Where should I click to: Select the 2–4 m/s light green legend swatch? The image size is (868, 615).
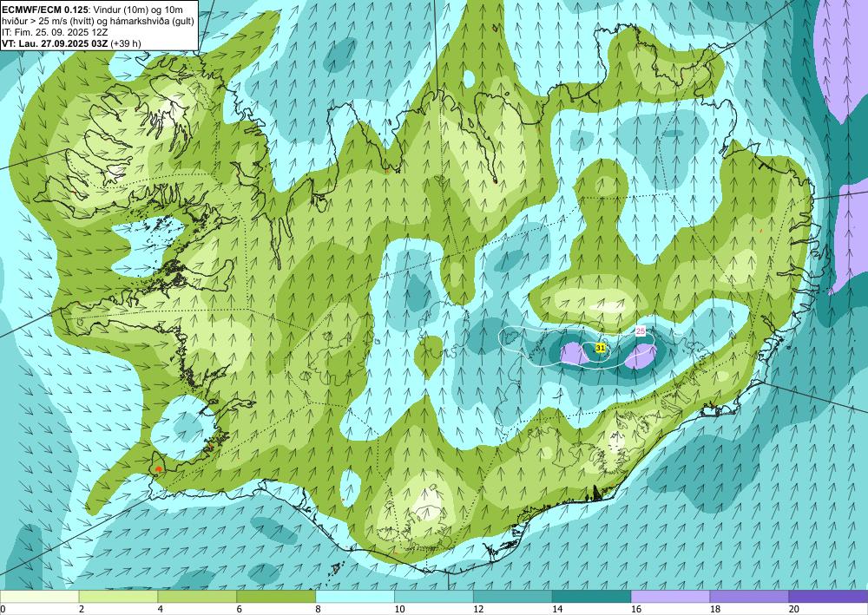[118, 596]
